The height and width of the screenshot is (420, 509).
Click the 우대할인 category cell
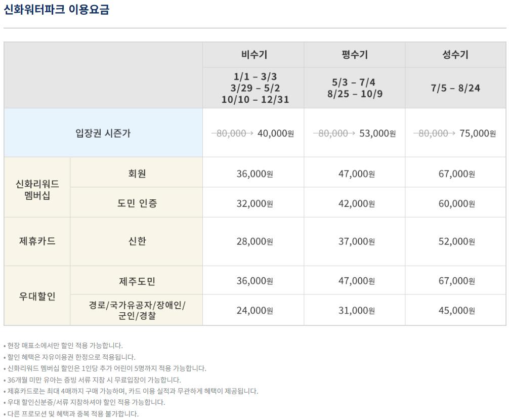click(x=37, y=296)
